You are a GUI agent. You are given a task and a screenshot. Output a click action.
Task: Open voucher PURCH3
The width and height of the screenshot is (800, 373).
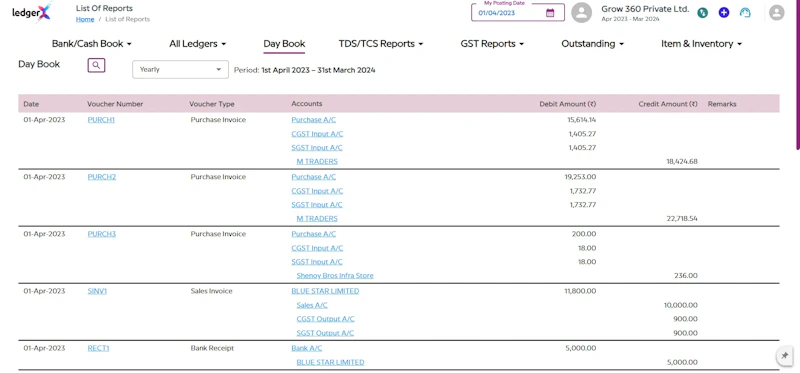click(x=102, y=234)
